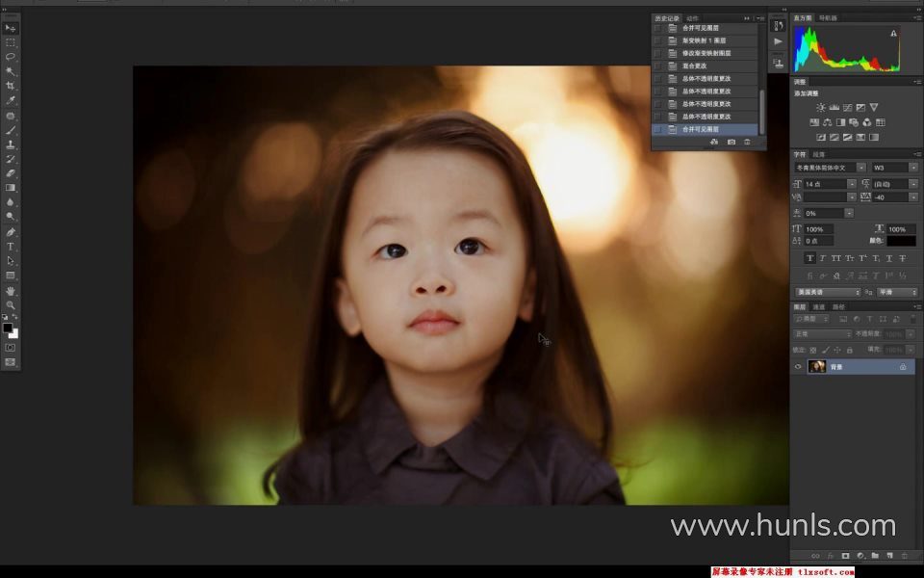
Task: Create new snapshot camera icon in History
Action: (731, 143)
